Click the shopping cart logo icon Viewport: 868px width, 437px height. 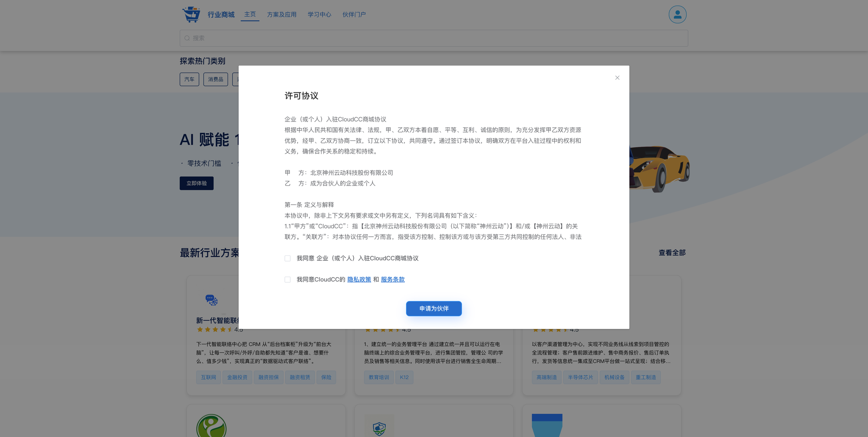click(x=191, y=14)
